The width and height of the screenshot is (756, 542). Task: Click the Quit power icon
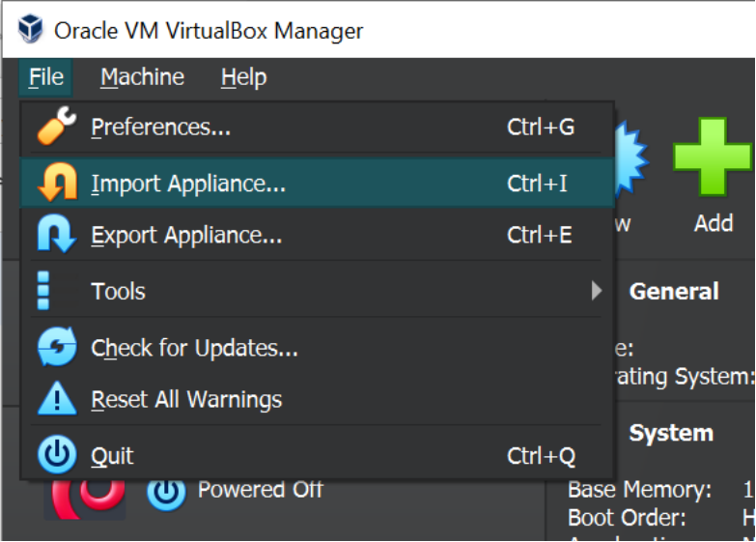(x=57, y=455)
